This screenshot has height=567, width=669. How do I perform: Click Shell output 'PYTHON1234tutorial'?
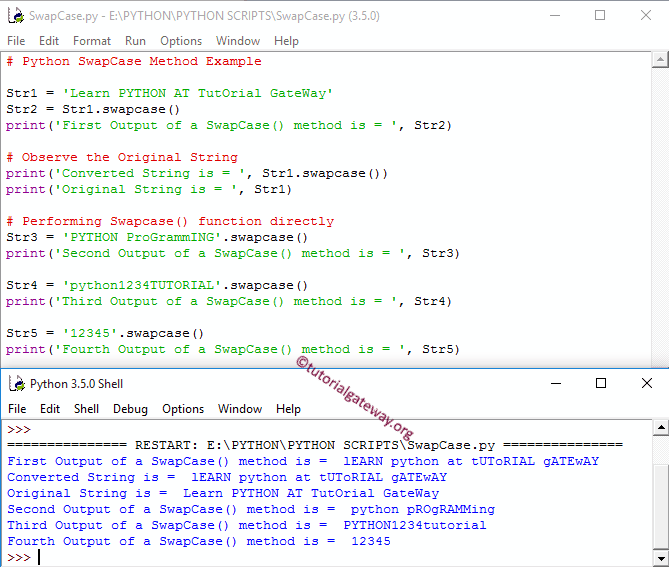coord(415,526)
